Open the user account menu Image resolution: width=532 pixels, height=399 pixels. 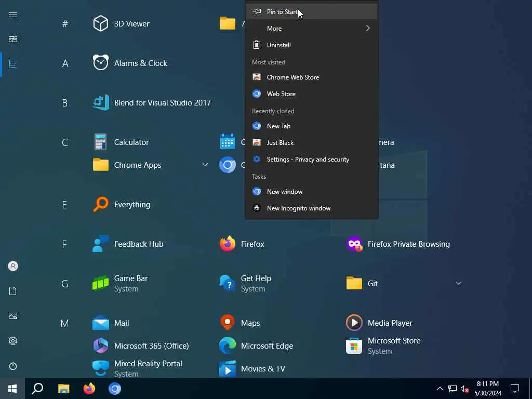coord(13,266)
